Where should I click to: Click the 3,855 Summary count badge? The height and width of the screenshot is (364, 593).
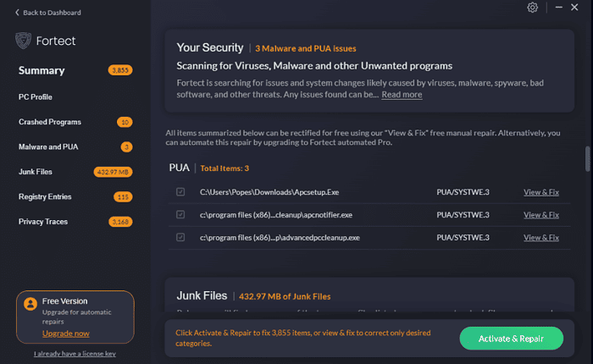[120, 70]
